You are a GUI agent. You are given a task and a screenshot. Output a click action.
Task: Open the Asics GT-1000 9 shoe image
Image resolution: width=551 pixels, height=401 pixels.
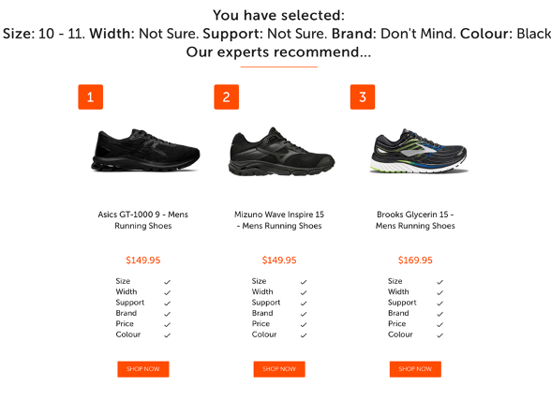coord(145,151)
